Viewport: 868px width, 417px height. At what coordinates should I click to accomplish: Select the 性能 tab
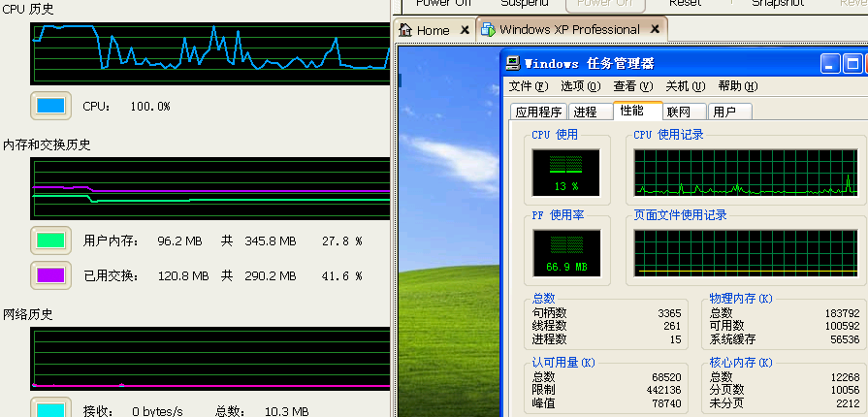(x=637, y=111)
